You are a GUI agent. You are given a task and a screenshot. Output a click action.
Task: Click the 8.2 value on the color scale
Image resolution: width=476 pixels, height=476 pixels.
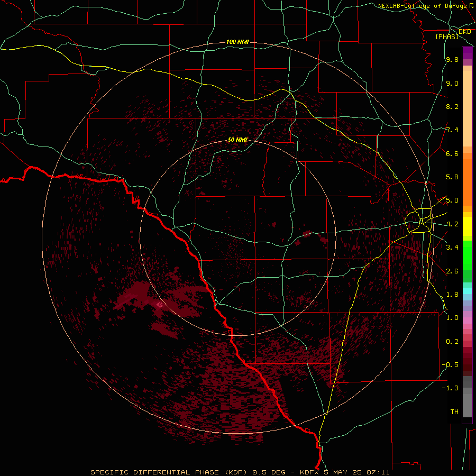[452, 106]
